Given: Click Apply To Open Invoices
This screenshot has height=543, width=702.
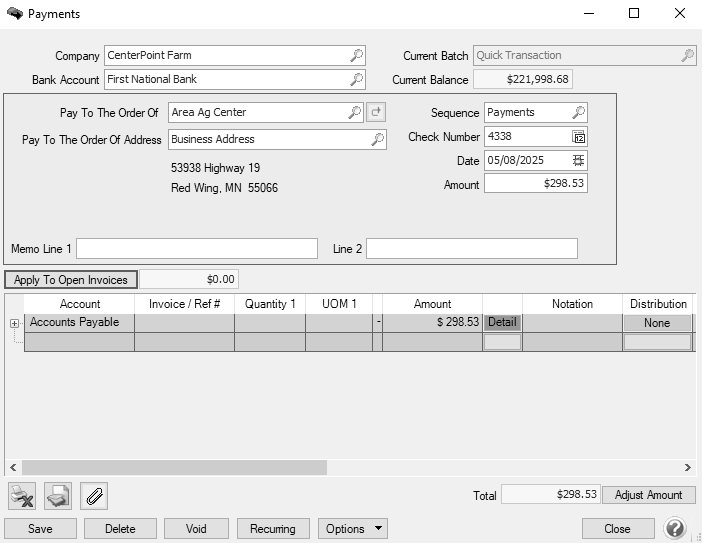Looking at the screenshot, I should pyautogui.click(x=71, y=280).
